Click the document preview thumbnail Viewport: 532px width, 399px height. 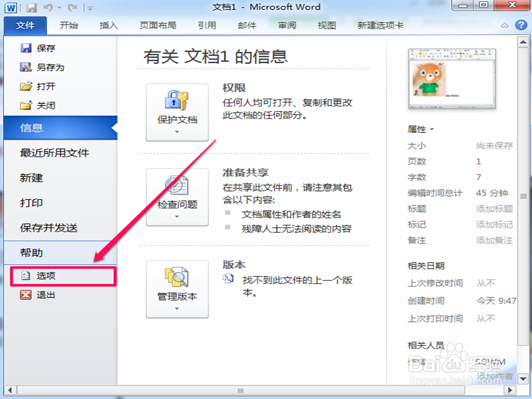pos(452,78)
